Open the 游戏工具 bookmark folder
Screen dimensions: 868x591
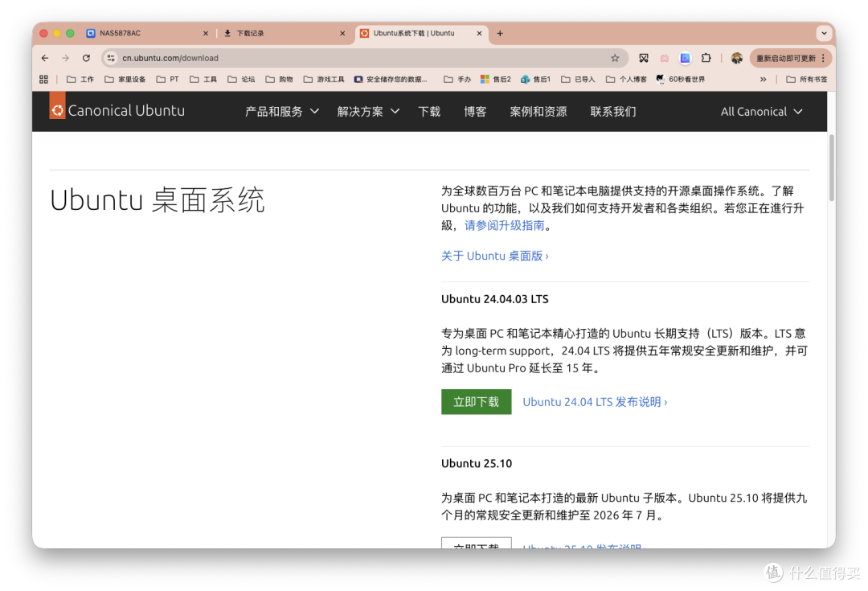pyautogui.click(x=324, y=80)
